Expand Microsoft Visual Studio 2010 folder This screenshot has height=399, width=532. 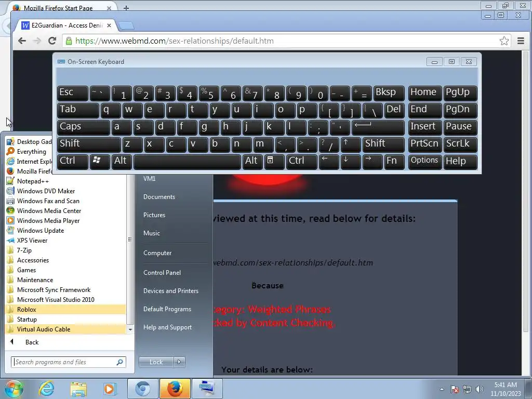(x=56, y=300)
